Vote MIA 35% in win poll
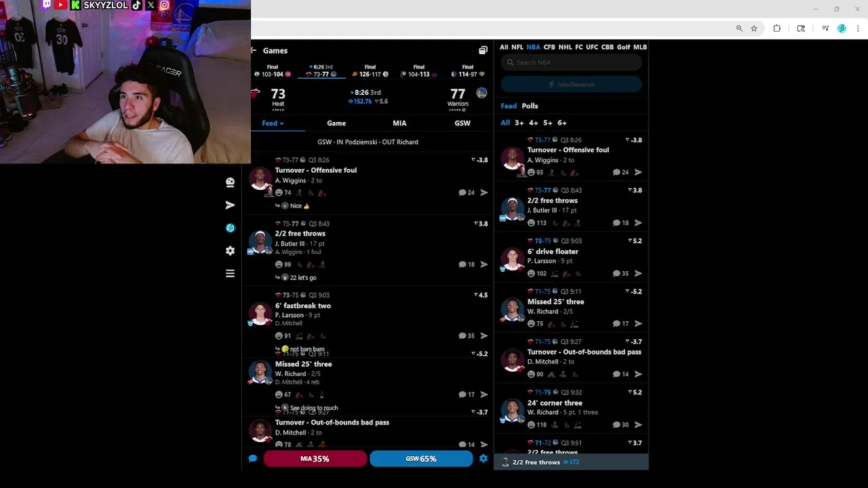The image size is (868, 488). 315,459
